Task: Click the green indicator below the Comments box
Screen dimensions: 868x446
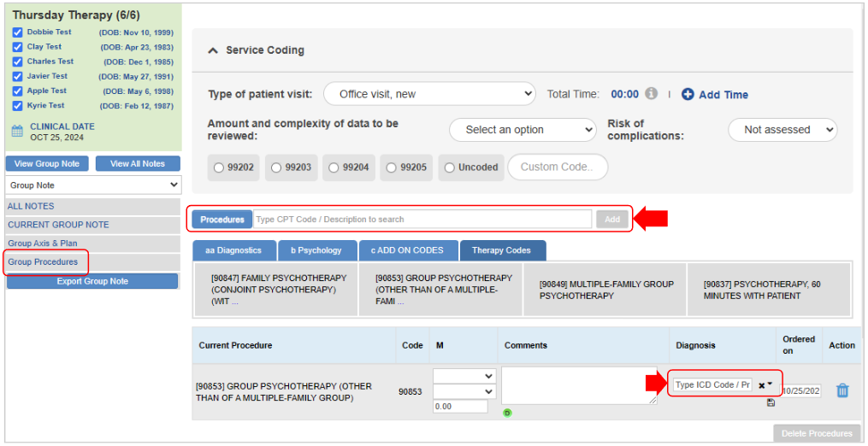Action: [x=506, y=413]
